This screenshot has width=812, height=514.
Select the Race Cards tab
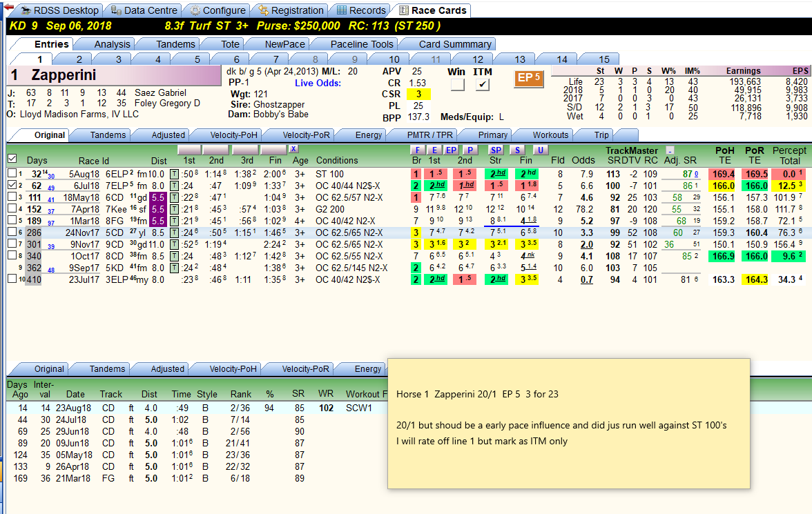coord(432,10)
